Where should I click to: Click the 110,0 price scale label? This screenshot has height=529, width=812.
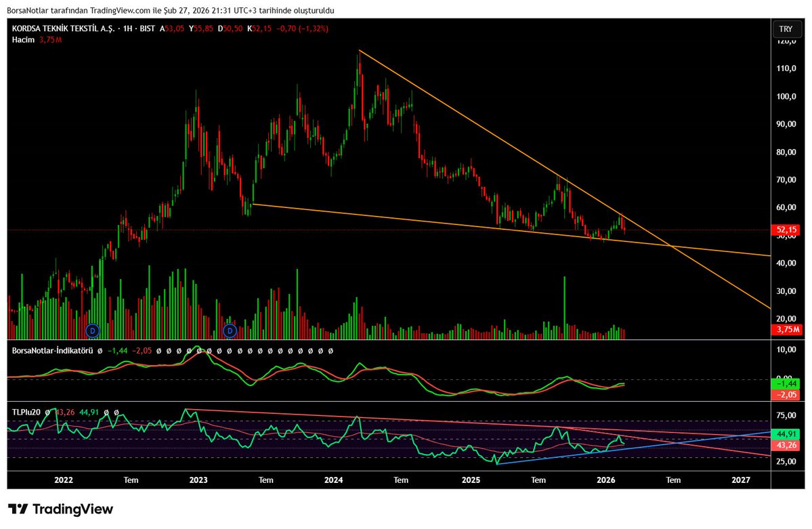pos(786,68)
